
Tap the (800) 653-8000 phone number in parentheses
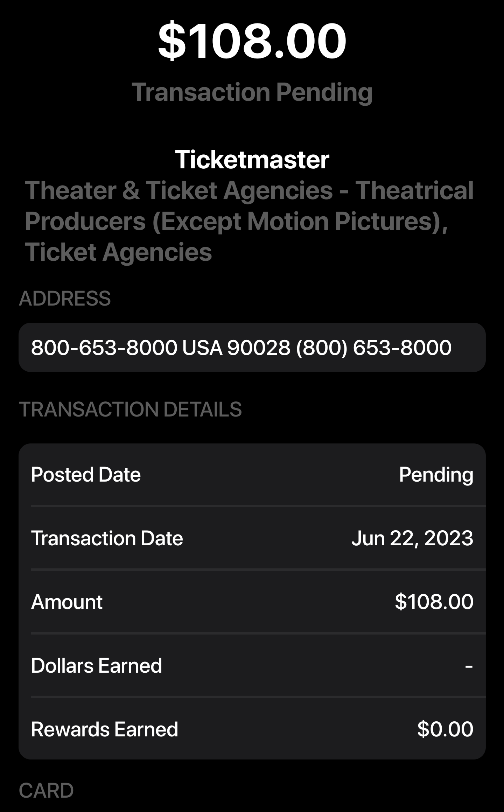(x=374, y=348)
